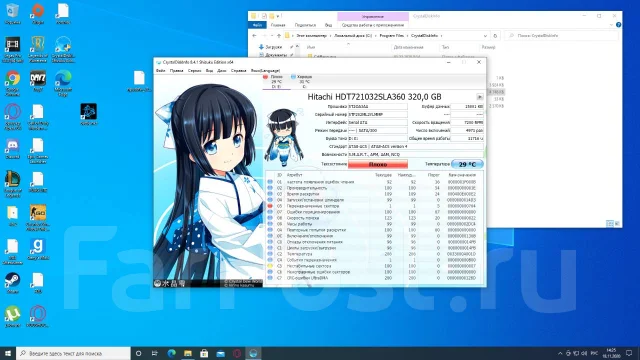Screen dimensions: 640x360
Task: Open the Microsoft Edge desktop shortcut
Action: (63, 83)
